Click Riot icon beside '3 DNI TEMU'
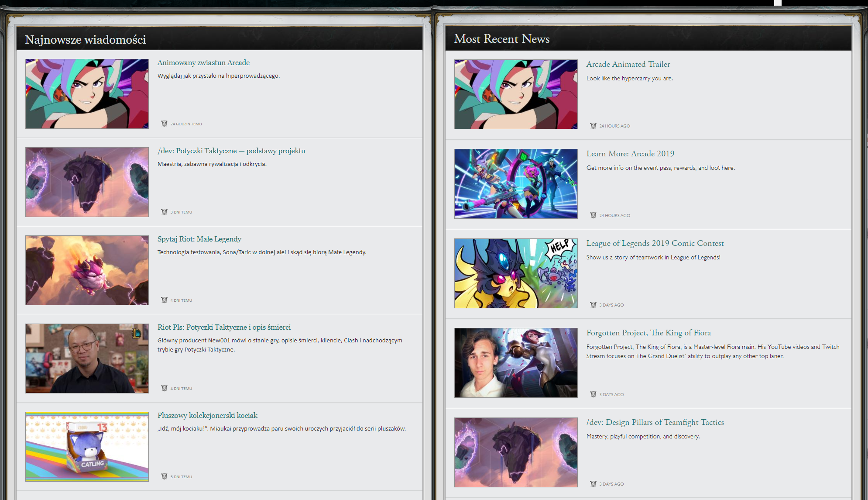Image resolution: width=868 pixels, height=500 pixels. tap(164, 212)
